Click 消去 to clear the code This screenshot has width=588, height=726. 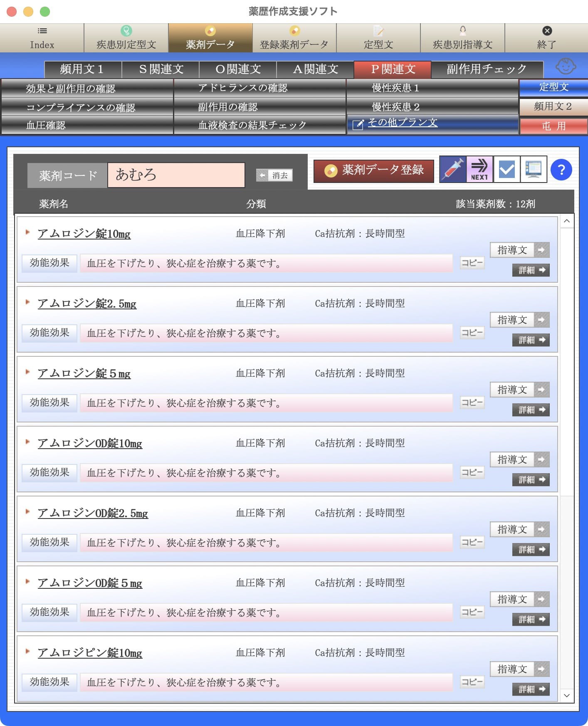click(x=274, y=175)
